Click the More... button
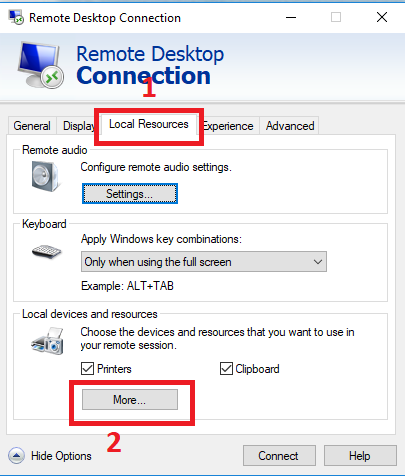Viewport: 405px width, 476px height. coord(130,400)
